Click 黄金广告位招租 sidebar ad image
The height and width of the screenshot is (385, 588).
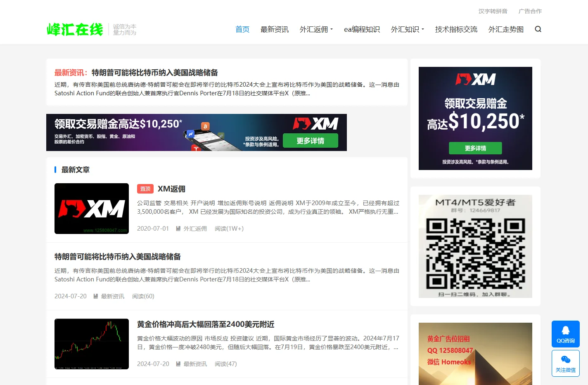point(475,354)
